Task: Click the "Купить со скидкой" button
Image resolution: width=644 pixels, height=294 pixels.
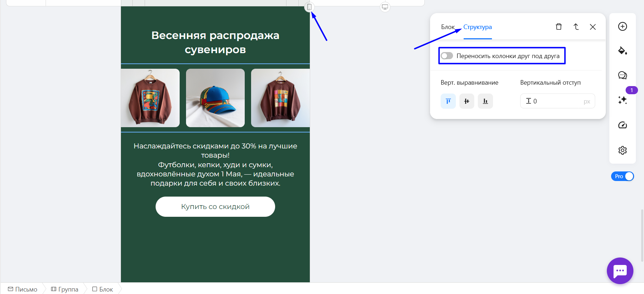Action: (215, 207)
